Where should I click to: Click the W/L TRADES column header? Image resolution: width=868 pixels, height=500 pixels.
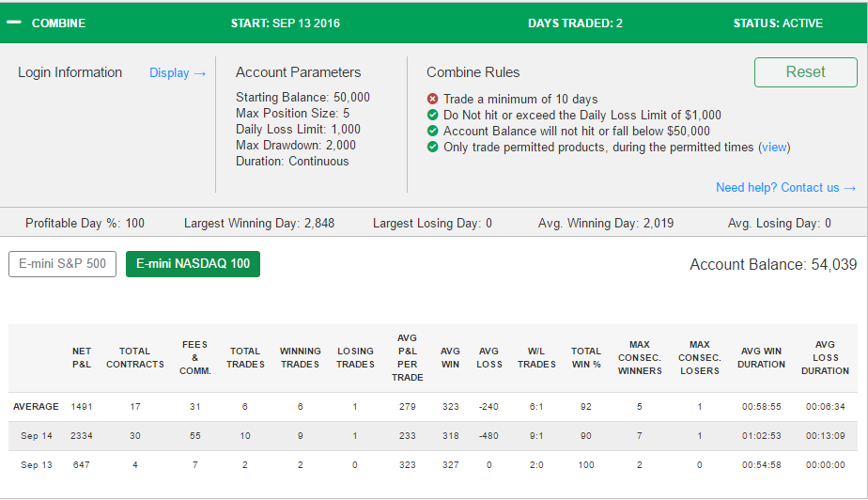[x=536, y=358]
